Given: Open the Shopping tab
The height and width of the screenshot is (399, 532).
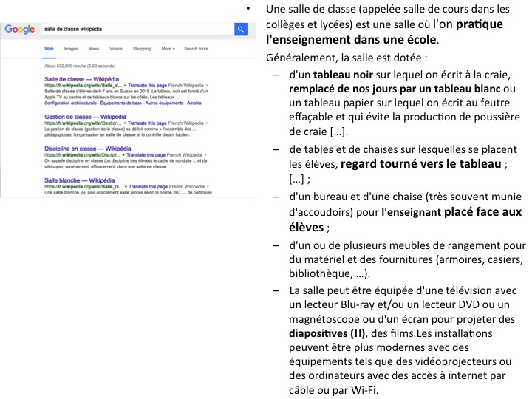Looking at the screenshot, I should point(142,49).
